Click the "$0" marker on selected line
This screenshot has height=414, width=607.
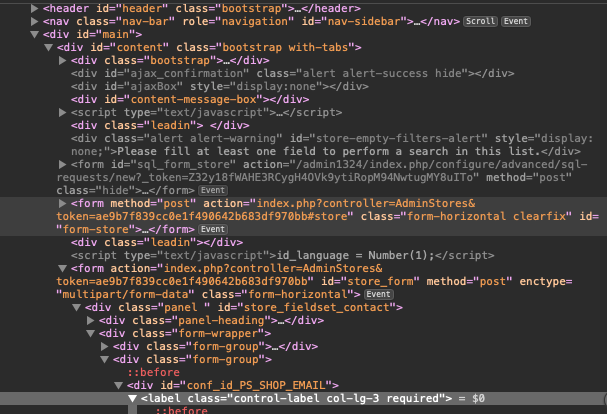point(478,399)
